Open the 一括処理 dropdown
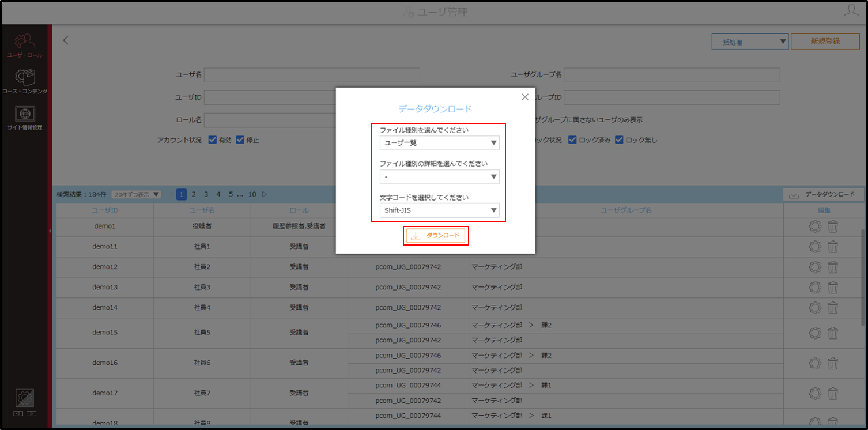868x430 pixels. (x=750, y=42)
